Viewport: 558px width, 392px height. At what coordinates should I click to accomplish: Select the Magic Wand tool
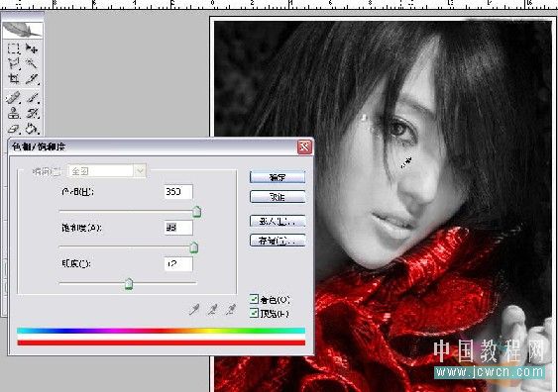32,63
